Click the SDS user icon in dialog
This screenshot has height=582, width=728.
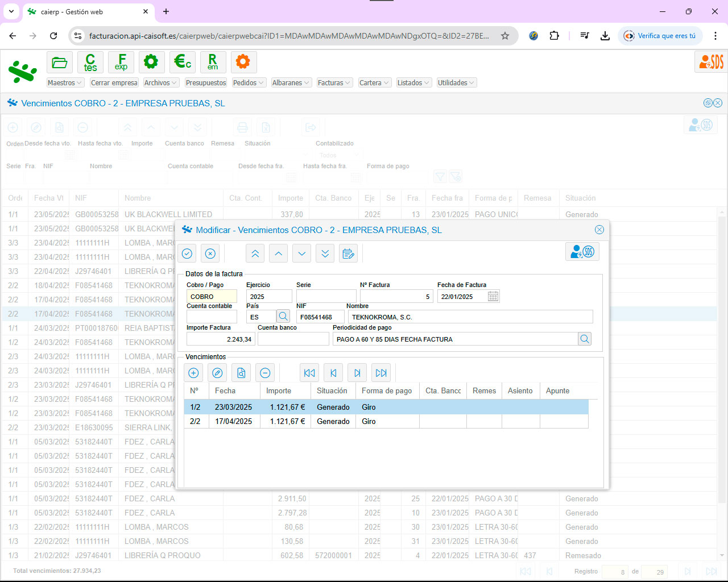click(582, 251)
